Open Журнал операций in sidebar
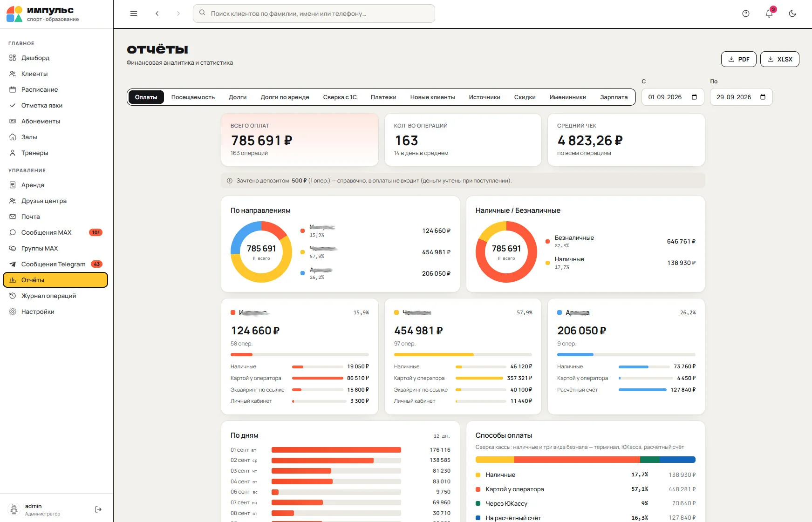Viewport: 812px width, 522px height. [55, 296]
